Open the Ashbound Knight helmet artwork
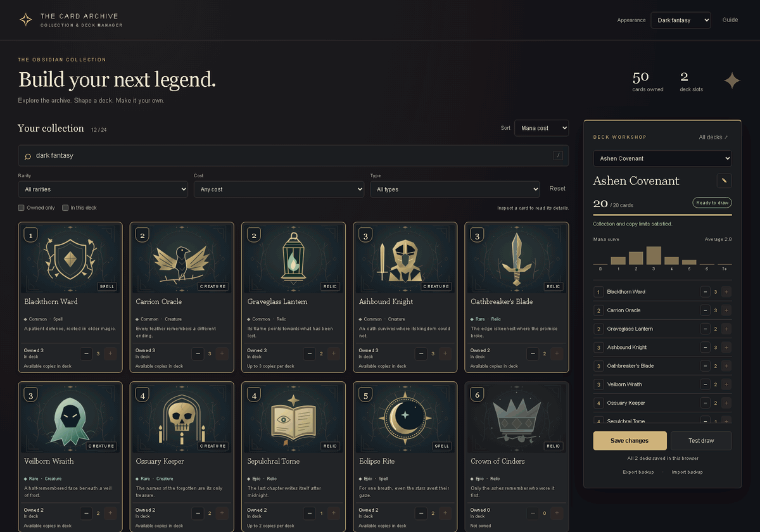This screenshot has height=532, width=760. pos(405,258)
